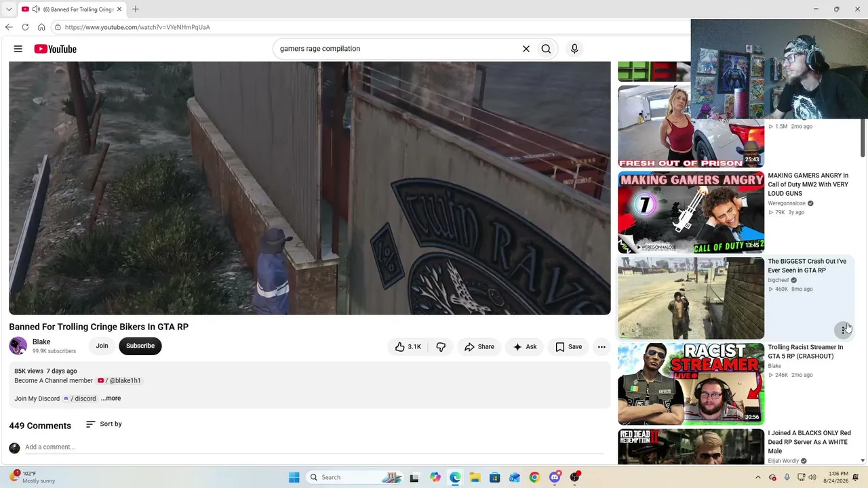Click the address bar URL
This screenshot has height=488, width=868.
(x=138, y=27)
